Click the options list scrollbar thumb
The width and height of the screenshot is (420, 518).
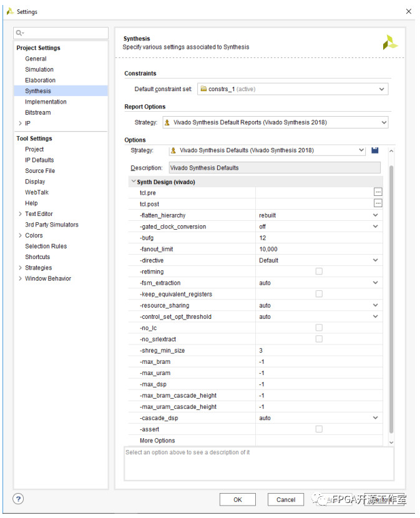coord(391,299)
